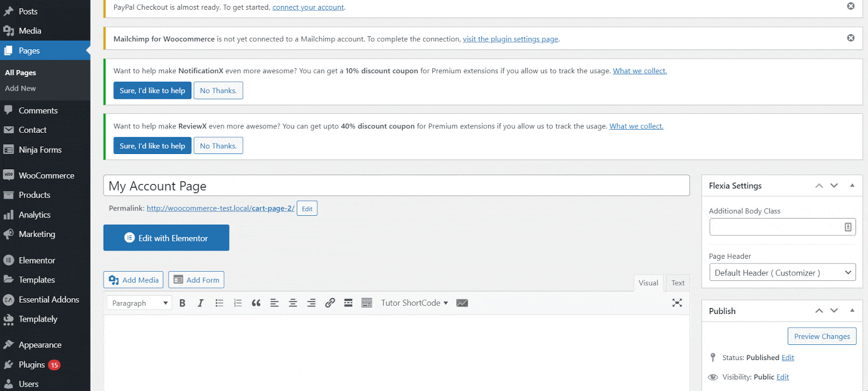Click Preview Changes button
Screen dimensions: 868x391
[822, 336]
